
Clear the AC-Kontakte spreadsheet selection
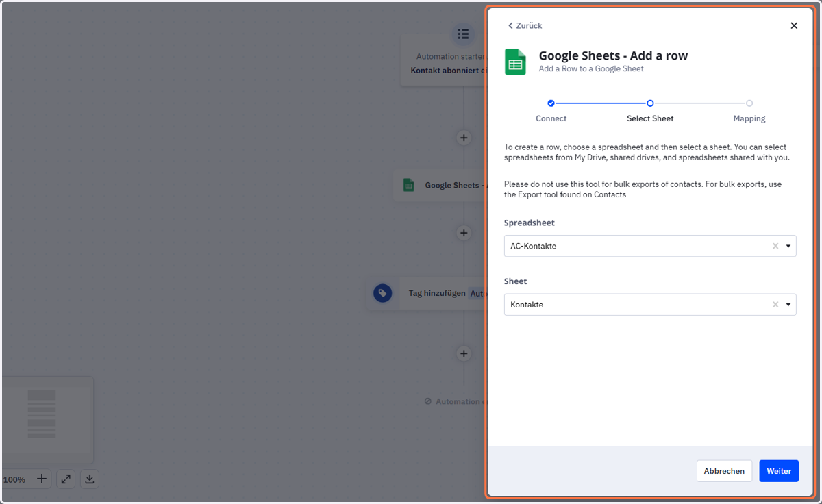click(x=775, y=246)
